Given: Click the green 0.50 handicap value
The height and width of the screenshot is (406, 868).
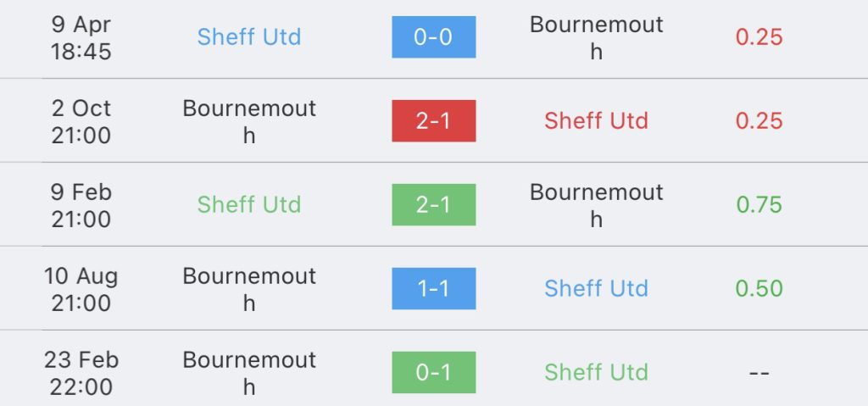Looking at the screenshot, I should (759, 288).
